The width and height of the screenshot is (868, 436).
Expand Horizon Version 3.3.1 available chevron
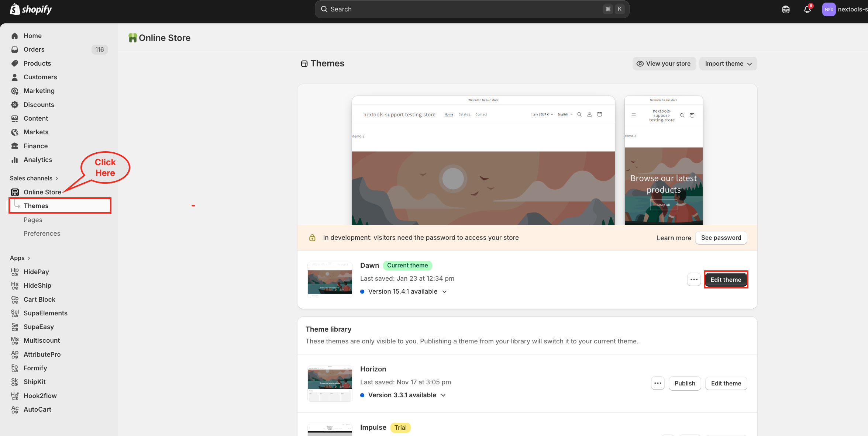click(x=444, y=395)
